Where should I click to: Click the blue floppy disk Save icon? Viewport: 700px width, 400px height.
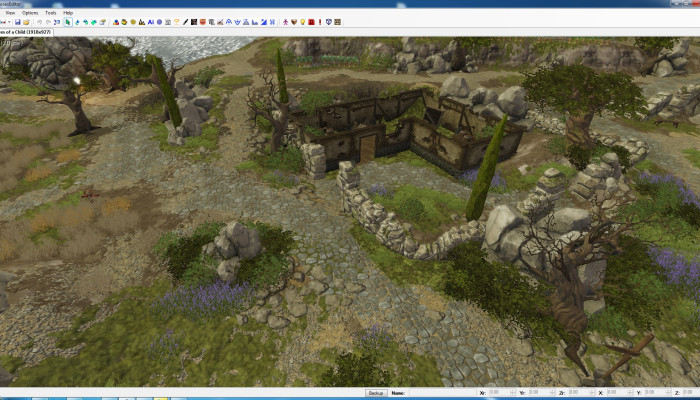click(17, 22)
